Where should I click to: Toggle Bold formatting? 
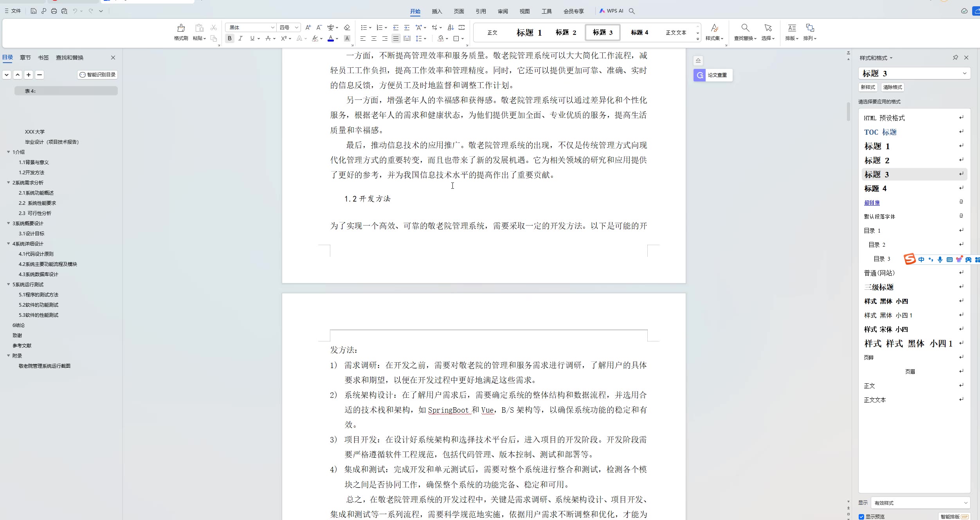point(230,38)
